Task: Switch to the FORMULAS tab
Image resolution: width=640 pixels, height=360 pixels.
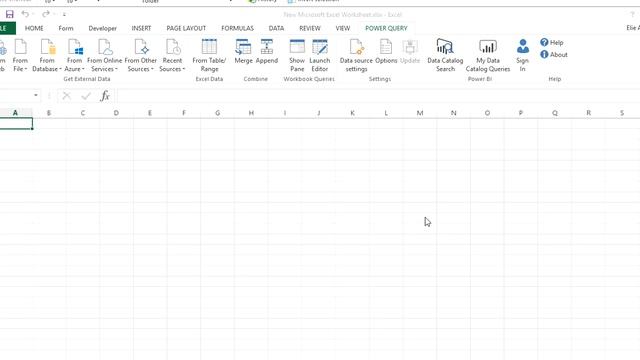Action: [x=238, y=28]
